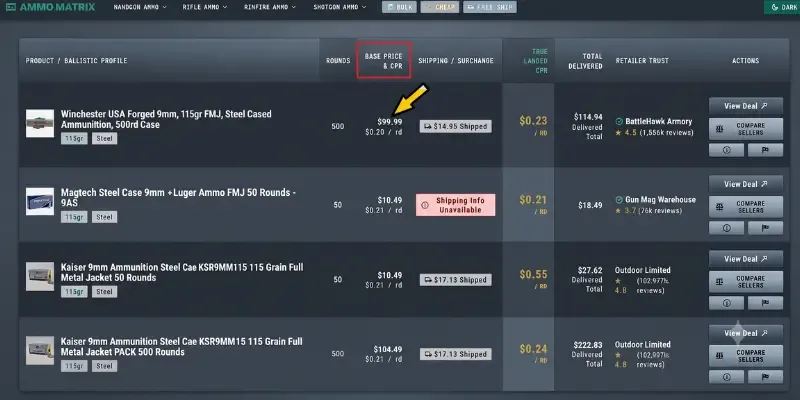Sort by Rounds column header
The width and height of the screenshot is (800, 400).
pos(338,61)
